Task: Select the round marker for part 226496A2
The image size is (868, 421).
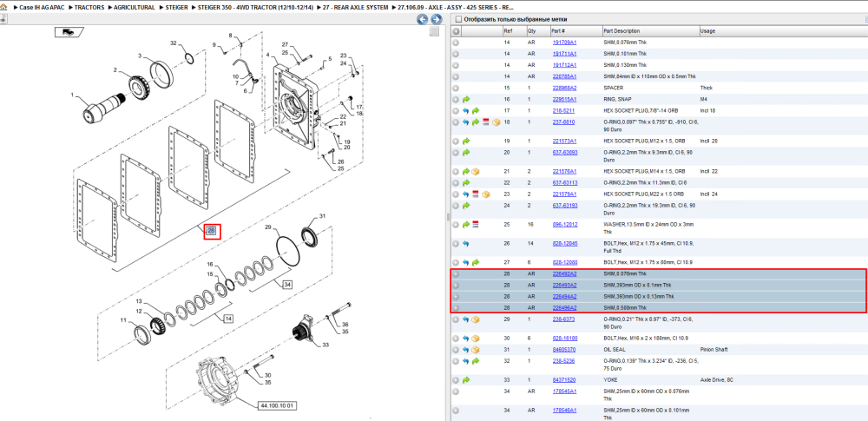Action: pos(457,308)
